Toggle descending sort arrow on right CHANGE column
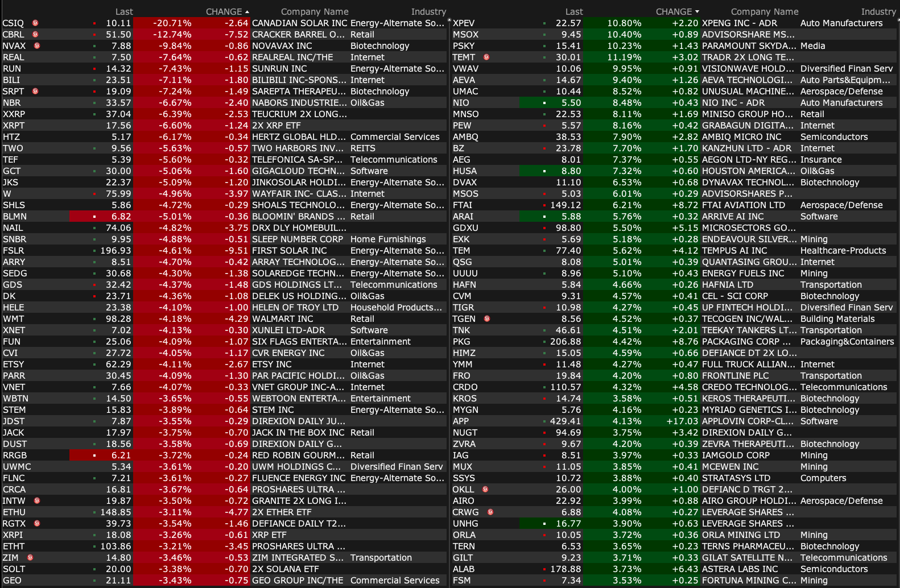The image size is (900, 588). (697, 12)
